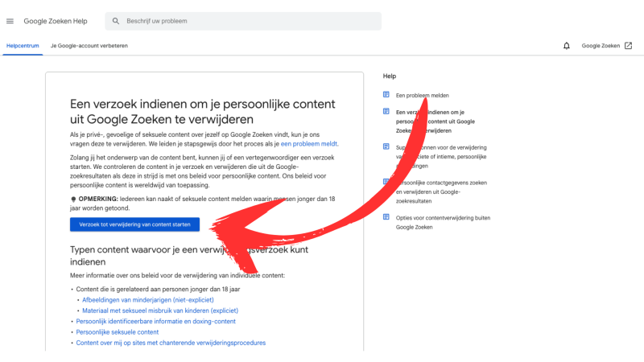Click the article icon beside Opties voor contentverwijdering
This screenshot has height=362, width=644.
point(386,217)
